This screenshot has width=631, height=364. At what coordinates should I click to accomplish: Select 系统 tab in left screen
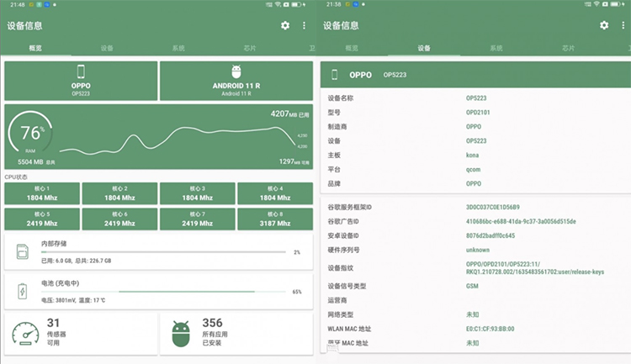point(178,48)
